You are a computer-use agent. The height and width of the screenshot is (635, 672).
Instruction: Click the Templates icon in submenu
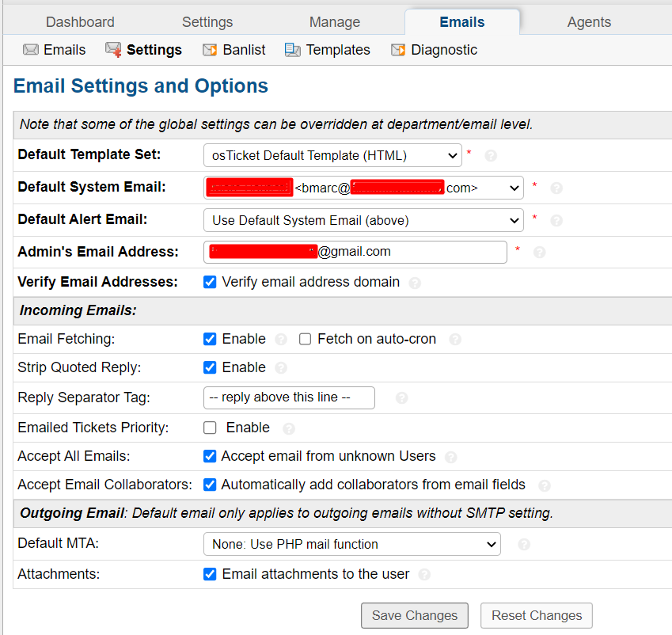pyautogui.click(x=293, y=50)
